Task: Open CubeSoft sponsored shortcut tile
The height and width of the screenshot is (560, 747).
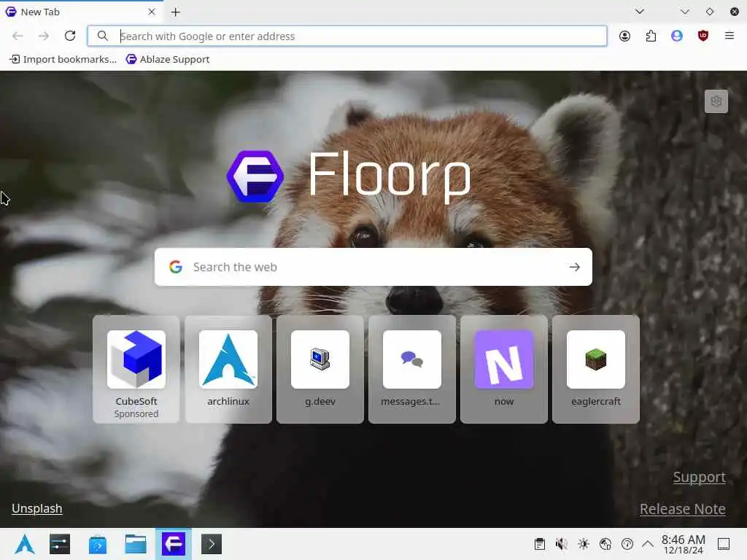Action: pyautogui.click(x=136, y=369)
